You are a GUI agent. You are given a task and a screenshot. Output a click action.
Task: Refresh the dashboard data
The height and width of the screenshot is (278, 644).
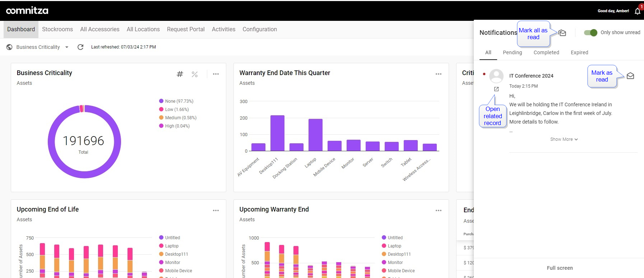tap(80, 47)
